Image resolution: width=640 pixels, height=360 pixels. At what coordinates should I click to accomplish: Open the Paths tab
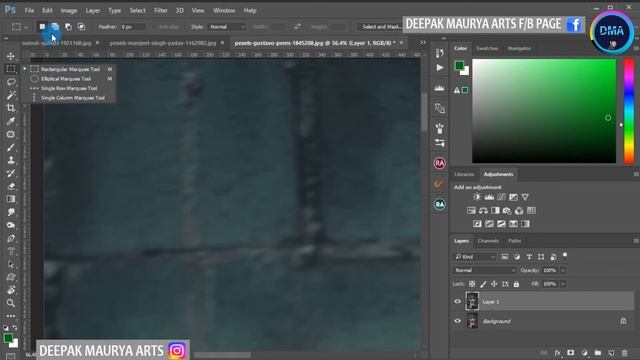[x=515, y=241]
